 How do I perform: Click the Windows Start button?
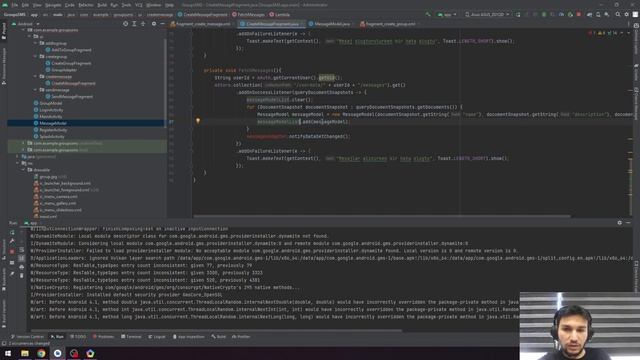tap(8, 353)
